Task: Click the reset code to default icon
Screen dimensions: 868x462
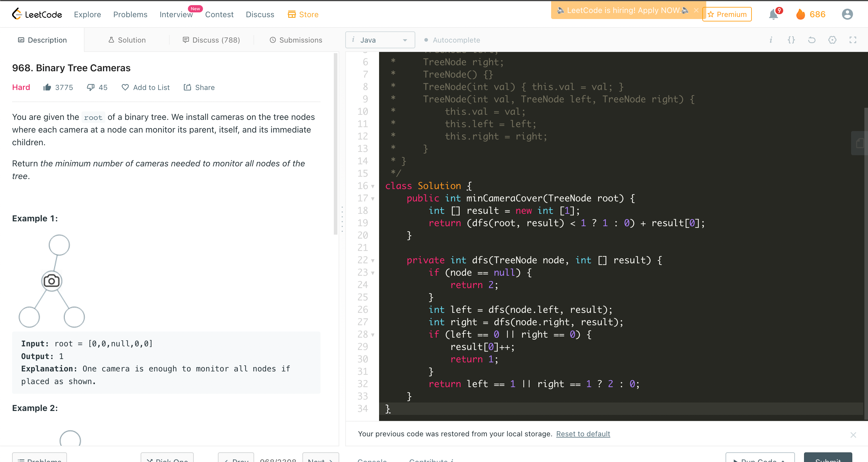Action: pos(812,40)
